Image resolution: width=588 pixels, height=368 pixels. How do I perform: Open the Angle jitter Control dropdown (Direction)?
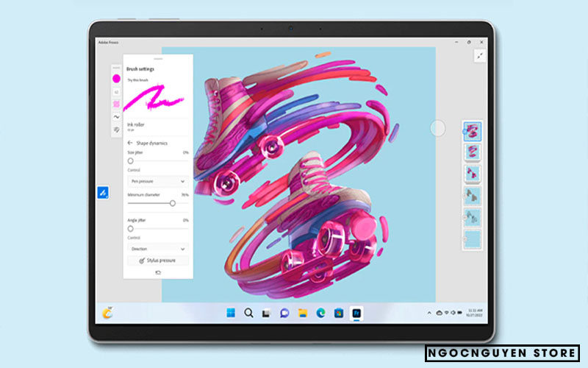click(x=158, y=249)
